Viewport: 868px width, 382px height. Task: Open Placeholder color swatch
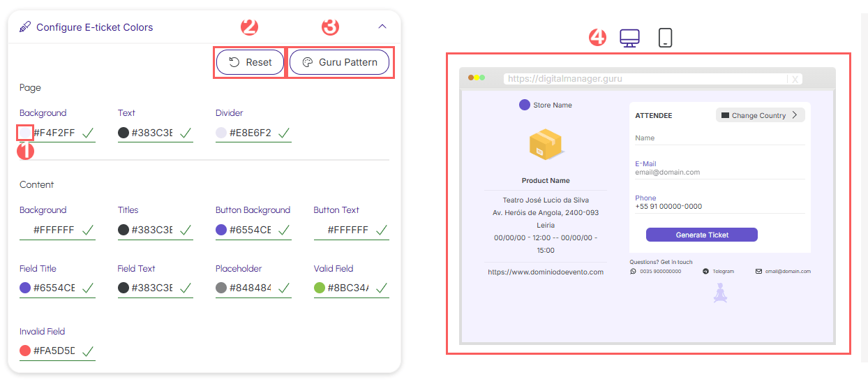click(x=221, y=288)
